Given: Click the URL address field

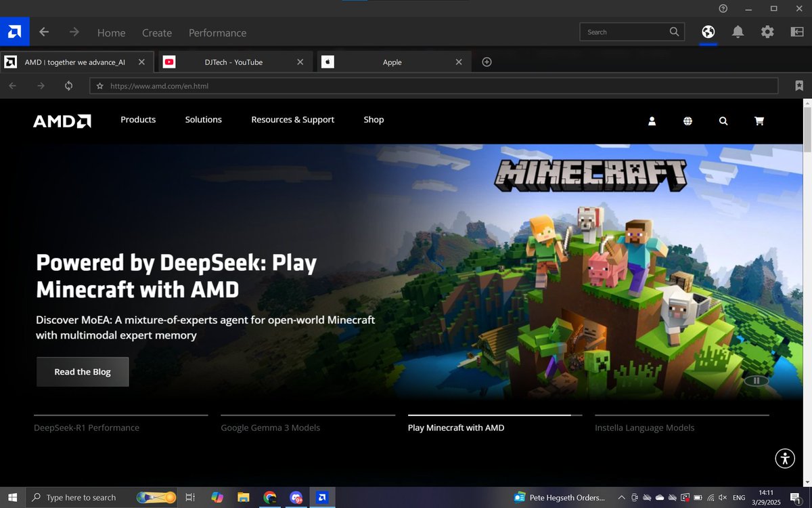Looking at the screenshot, I should click(434, 86).
